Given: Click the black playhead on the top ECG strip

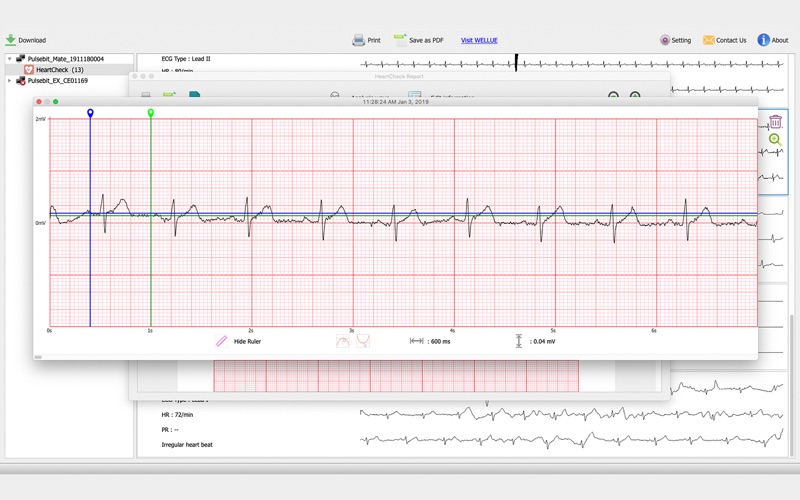Looking at the screenshot, I should [516, 63].
